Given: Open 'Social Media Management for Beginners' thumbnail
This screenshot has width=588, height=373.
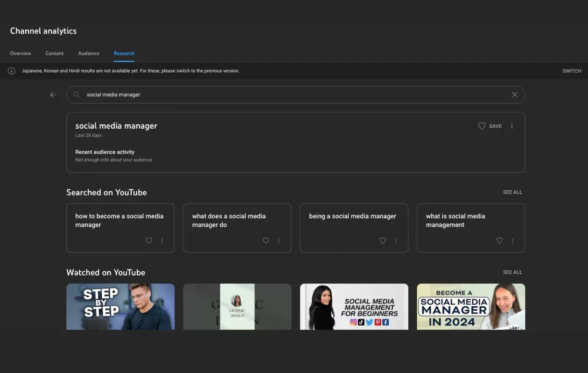Looking at the screenshot, I should click(x=354, y=306).
